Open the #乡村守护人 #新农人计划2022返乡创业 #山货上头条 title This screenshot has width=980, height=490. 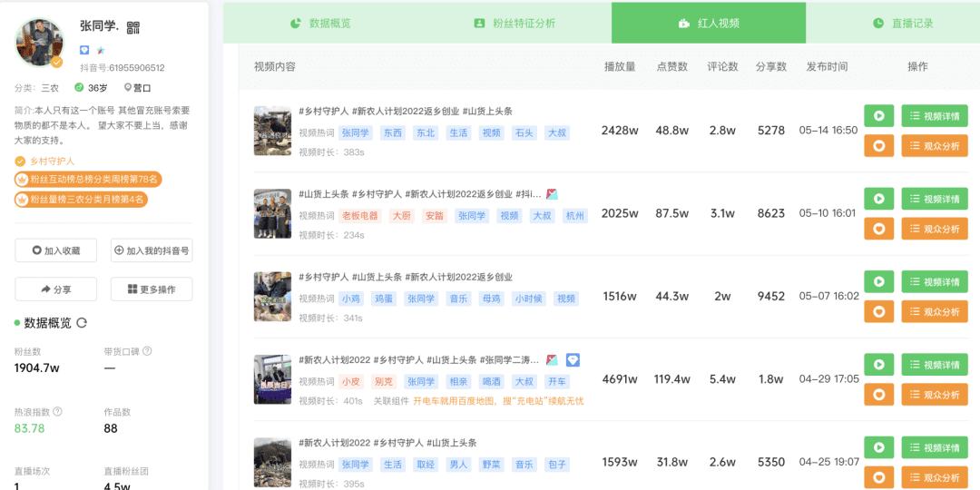(406, 112)
